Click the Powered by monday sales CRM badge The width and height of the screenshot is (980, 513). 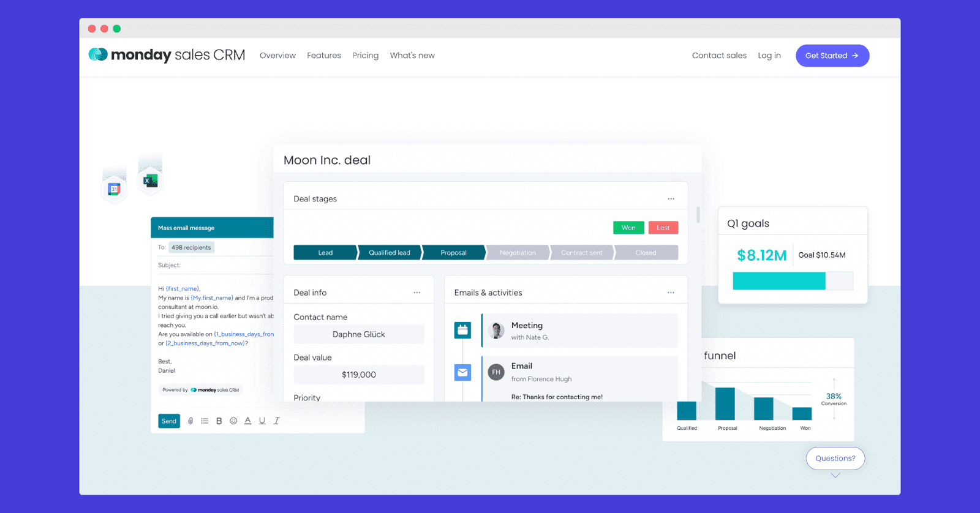(201, 390)
